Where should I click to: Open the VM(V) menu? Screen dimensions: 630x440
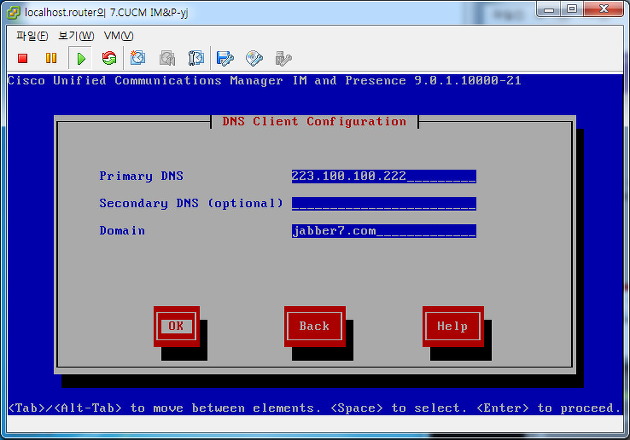pyautogui.click(x=119, y=36)
